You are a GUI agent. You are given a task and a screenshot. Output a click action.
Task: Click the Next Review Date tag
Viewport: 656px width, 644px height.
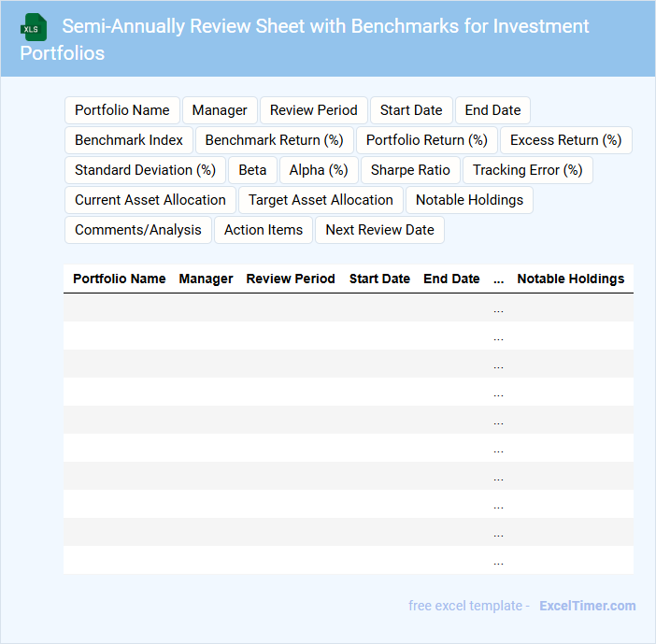pos(379,230)
